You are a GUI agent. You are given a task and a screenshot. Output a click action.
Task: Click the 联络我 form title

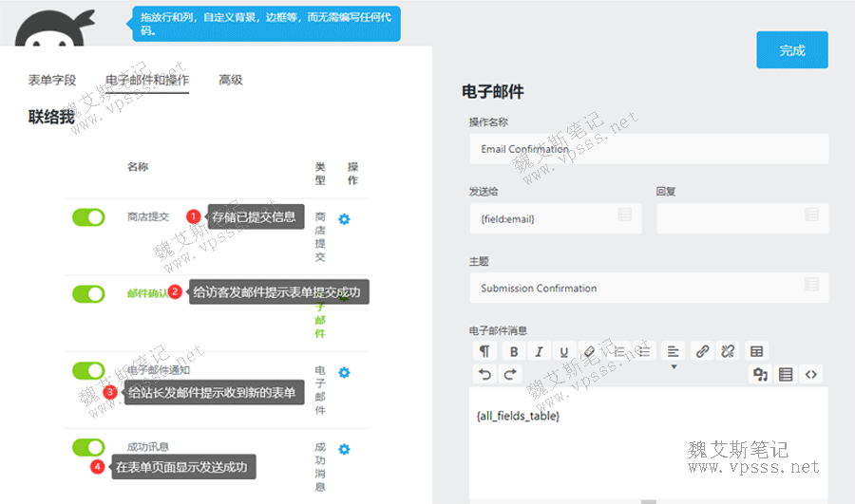tap(51, 117)
